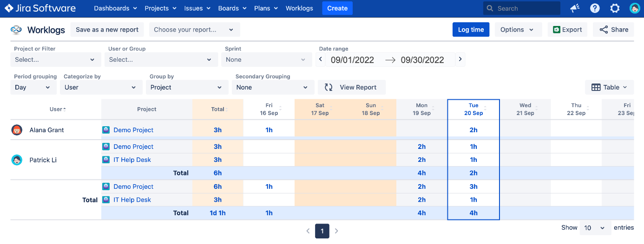
Task: Click the Tue 20 Sep column header
Action: (473, 109)
